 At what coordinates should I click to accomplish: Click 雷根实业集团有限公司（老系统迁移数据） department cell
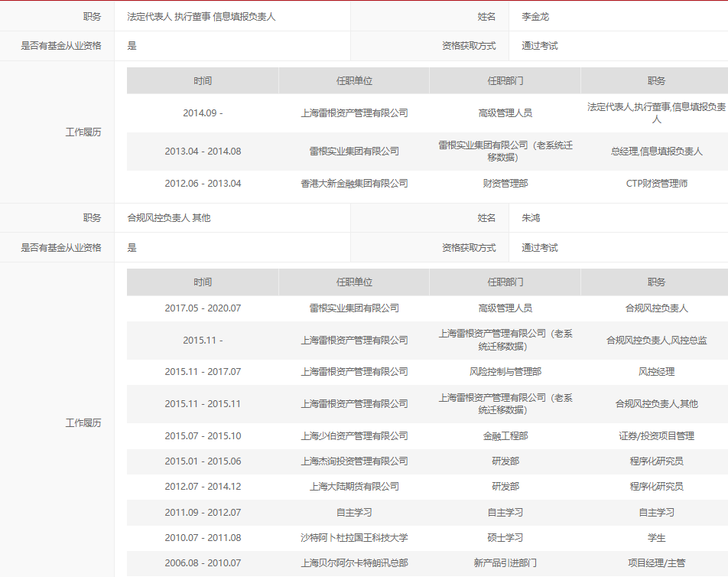pyautogui.click(x=505, y=152)
